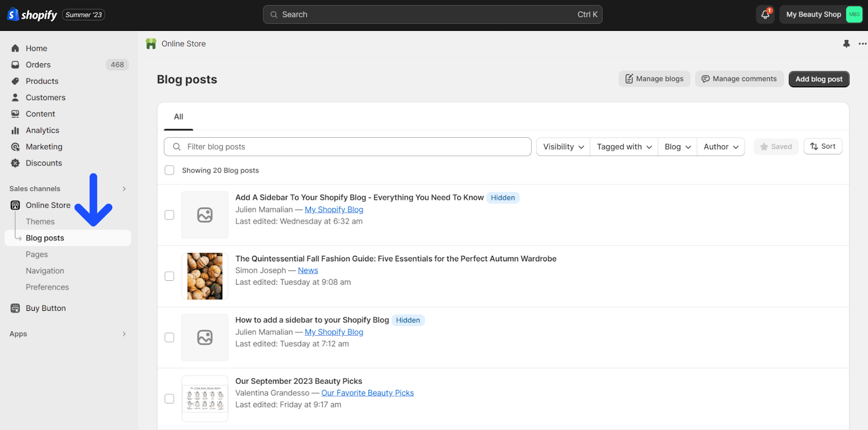Open the Tagged with filter dropdown
The image size is (868, 430).
[x=624, y=146]
